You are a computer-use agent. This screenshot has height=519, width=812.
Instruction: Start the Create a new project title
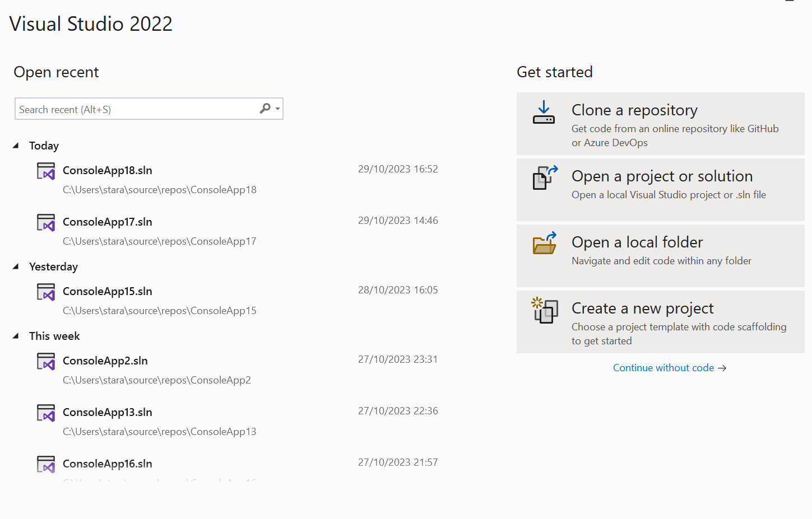point(642,308)
